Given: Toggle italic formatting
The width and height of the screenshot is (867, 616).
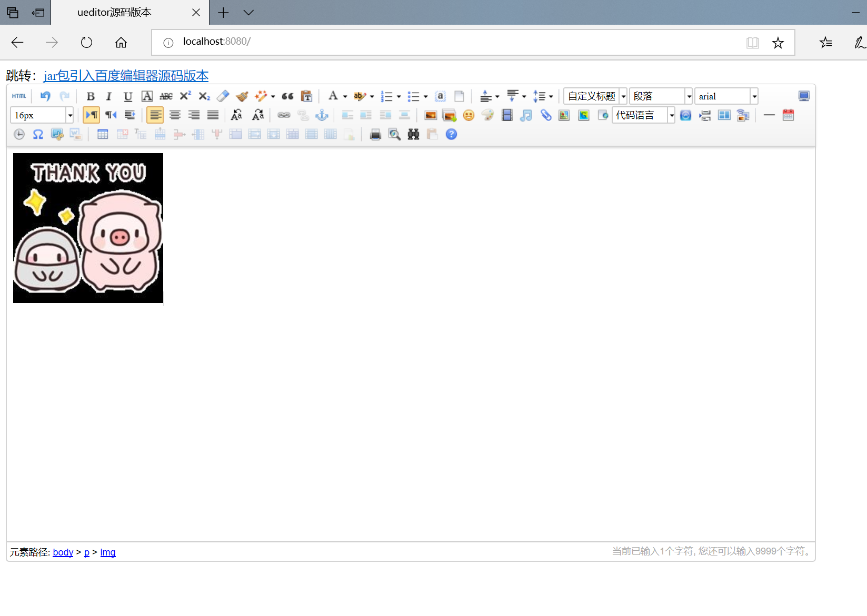Looking at the screenshot, I should (x=109, y=96).
